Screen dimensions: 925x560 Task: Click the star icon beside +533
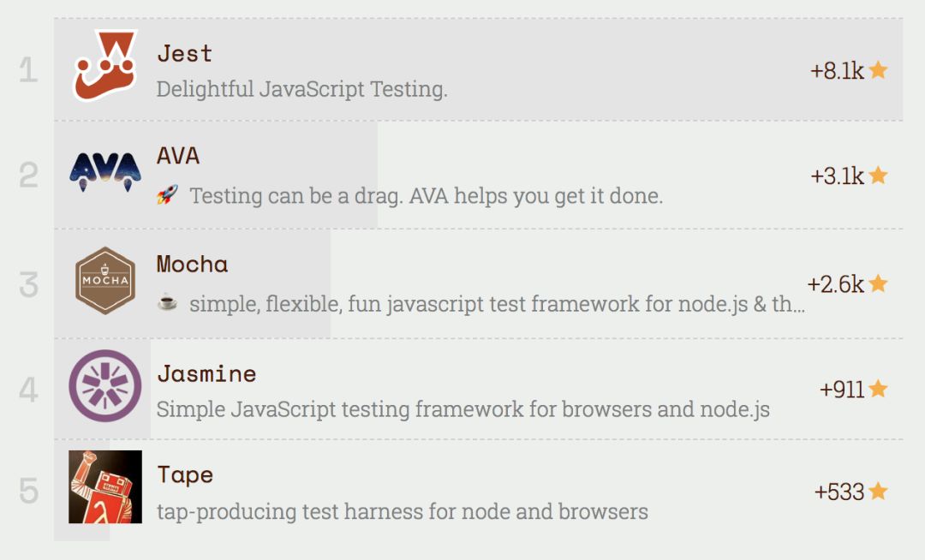click(878, 491)
